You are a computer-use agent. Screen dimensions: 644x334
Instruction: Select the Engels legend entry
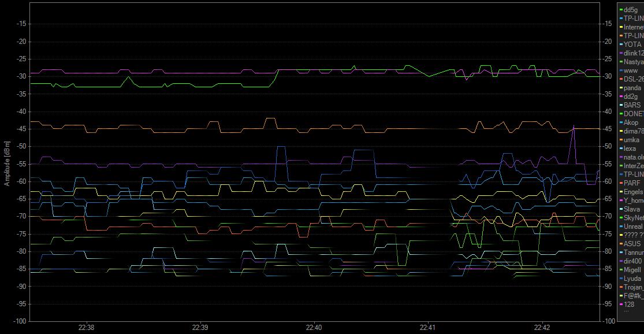pos(632,192)
